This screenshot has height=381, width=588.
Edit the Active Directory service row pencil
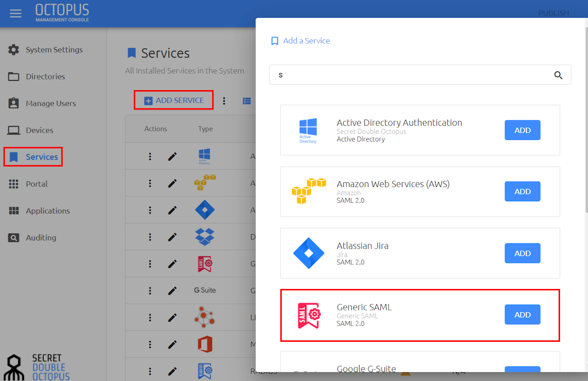click(x=172, y=156)
